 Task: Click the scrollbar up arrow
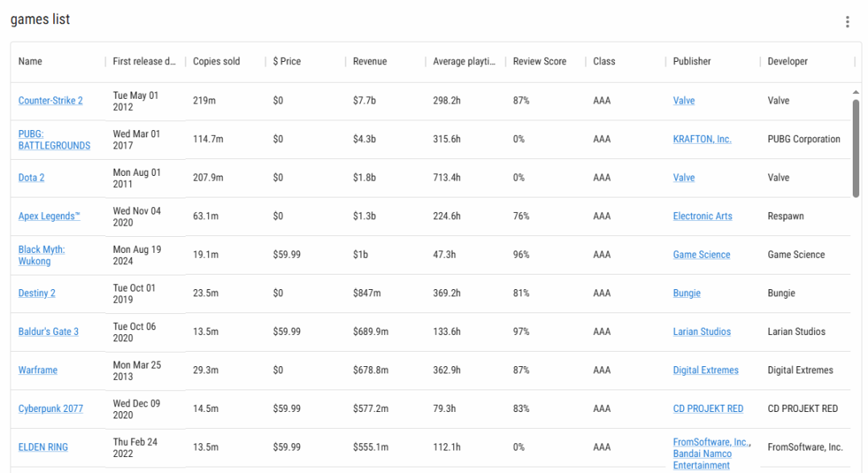[x=856, y=92]
